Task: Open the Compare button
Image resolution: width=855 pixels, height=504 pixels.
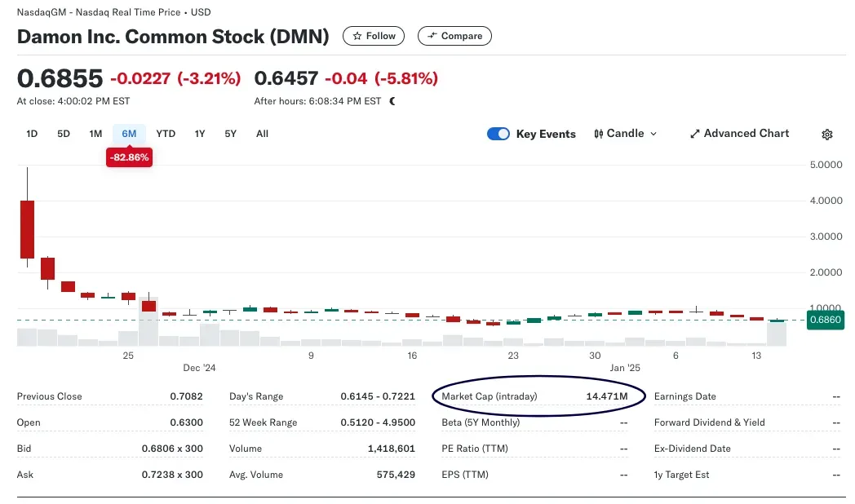Action: pos(454,36)
